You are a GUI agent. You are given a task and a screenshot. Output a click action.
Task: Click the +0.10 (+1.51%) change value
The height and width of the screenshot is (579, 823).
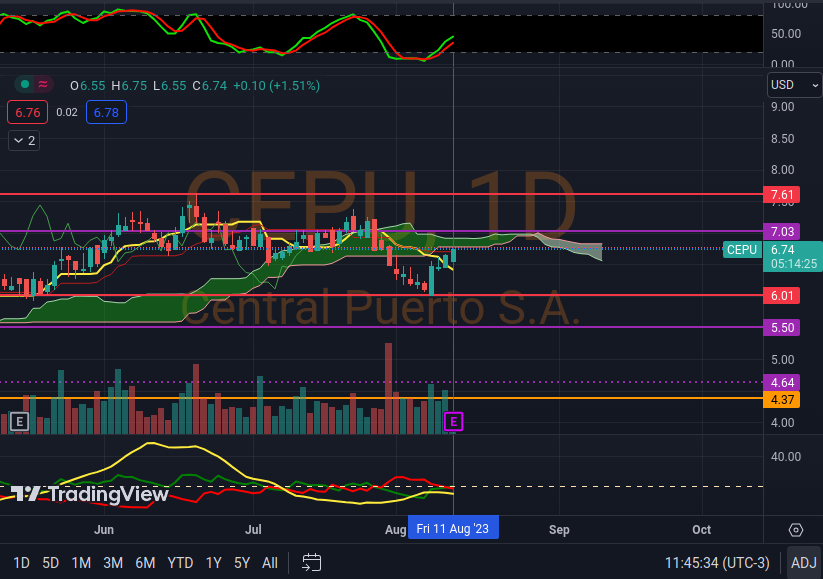(x=276, y=86)
